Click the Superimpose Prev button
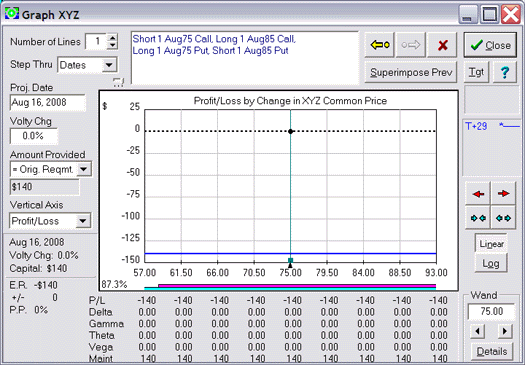525x365 pixels. pyautogui.click(x=411, y=72)
